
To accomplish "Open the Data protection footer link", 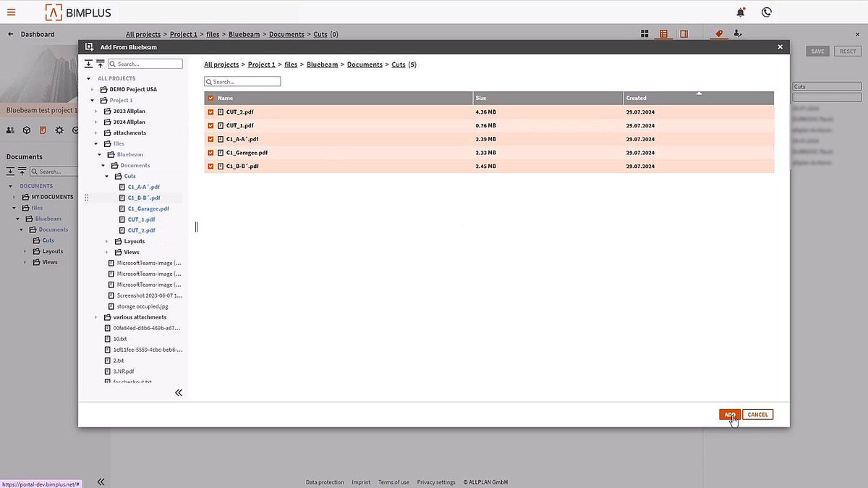I will 325,482.
